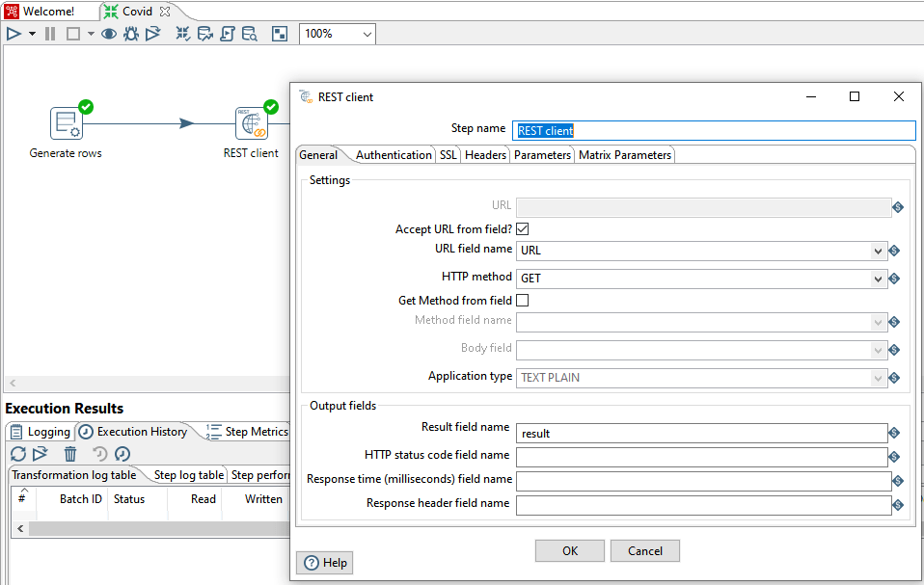The height and width of the screenshot is (585, 924).
Task: Switch to the Step log table tab
Action: point(188,475)
